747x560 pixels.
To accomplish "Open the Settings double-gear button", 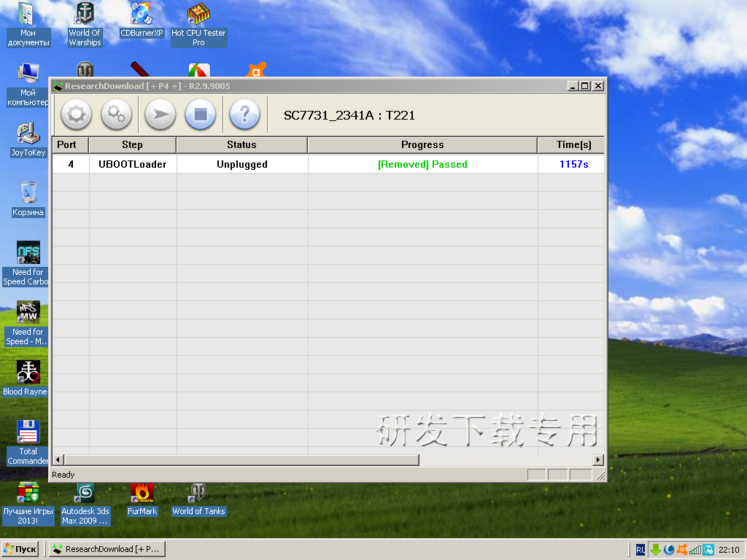I will tap(116, 114).
